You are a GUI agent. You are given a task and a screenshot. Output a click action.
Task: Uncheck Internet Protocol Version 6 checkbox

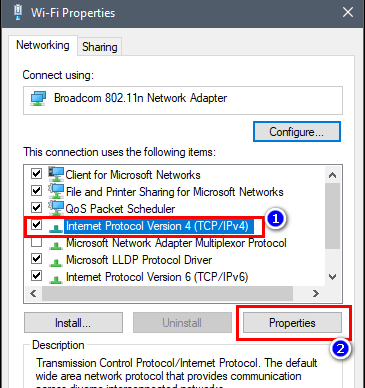(x=36, y=276)
